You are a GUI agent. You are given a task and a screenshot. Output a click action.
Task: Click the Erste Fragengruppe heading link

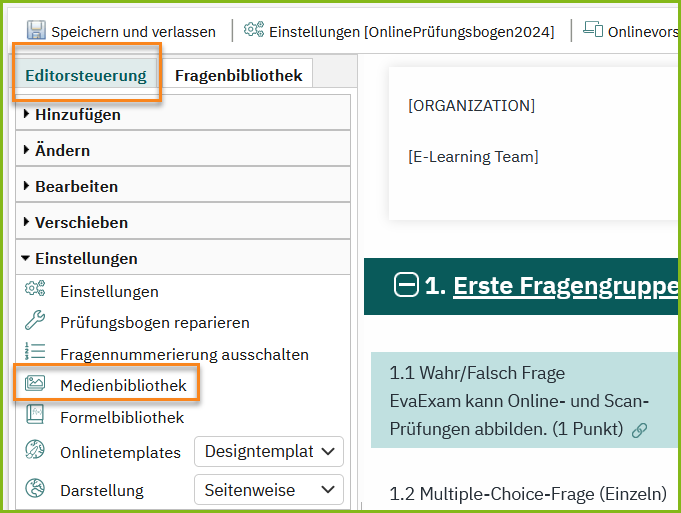click(565, 286)
